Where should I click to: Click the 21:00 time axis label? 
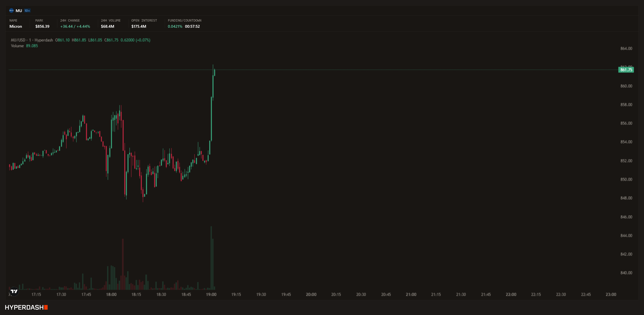pyautogui.click(x=411, y=294)
